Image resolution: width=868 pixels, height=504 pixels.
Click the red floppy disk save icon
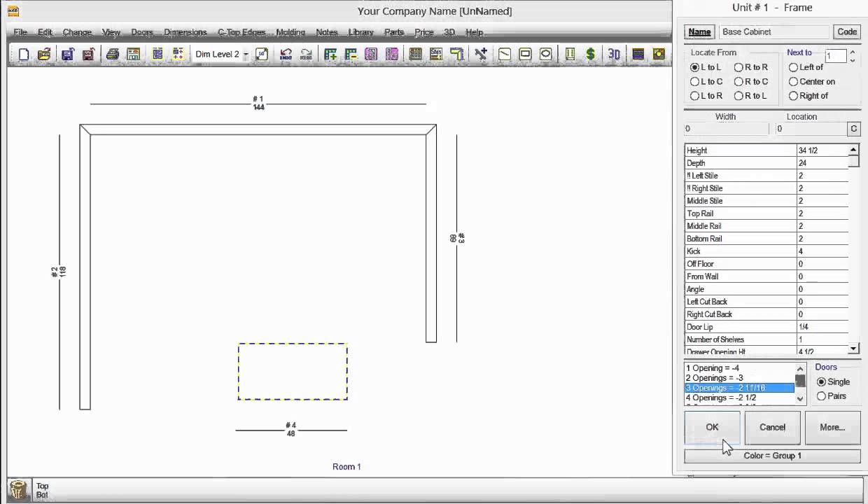(x=88, y=54)
